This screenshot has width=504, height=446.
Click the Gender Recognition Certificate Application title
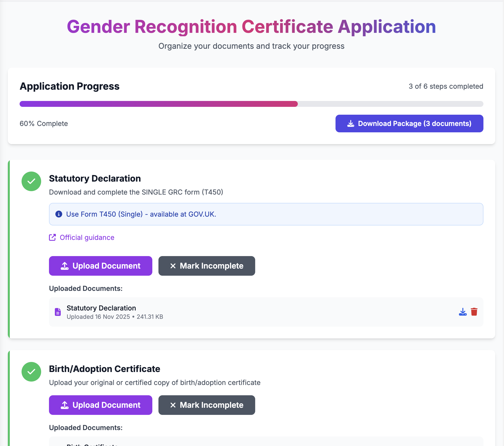click(x=251, y=27)
